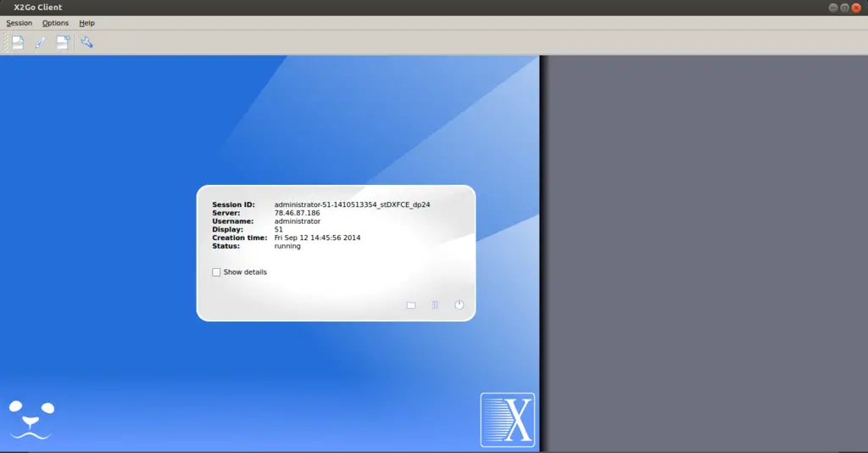
Task: Open the Session menu
Action: [x=19, y=23]
